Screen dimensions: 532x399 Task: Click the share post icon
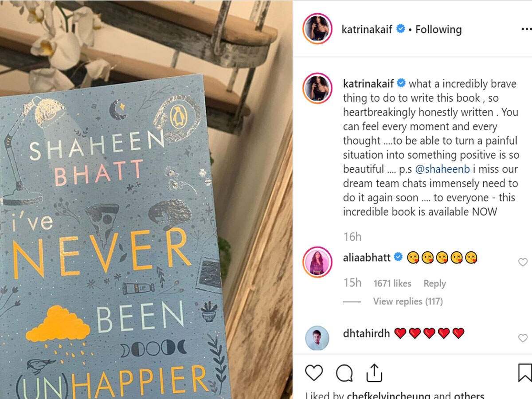[374, 372]
